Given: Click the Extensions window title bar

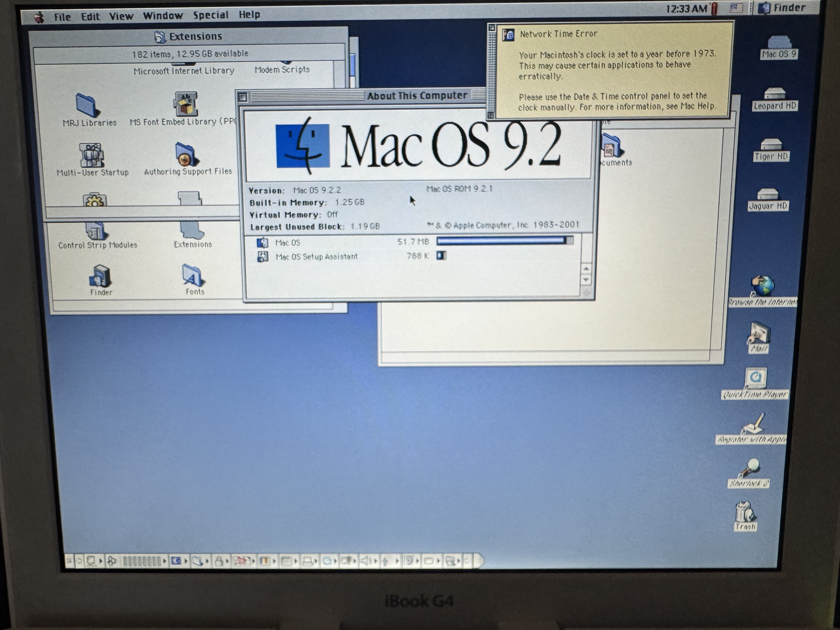Looking at the screenshot, I should click(x=188, y=36).
